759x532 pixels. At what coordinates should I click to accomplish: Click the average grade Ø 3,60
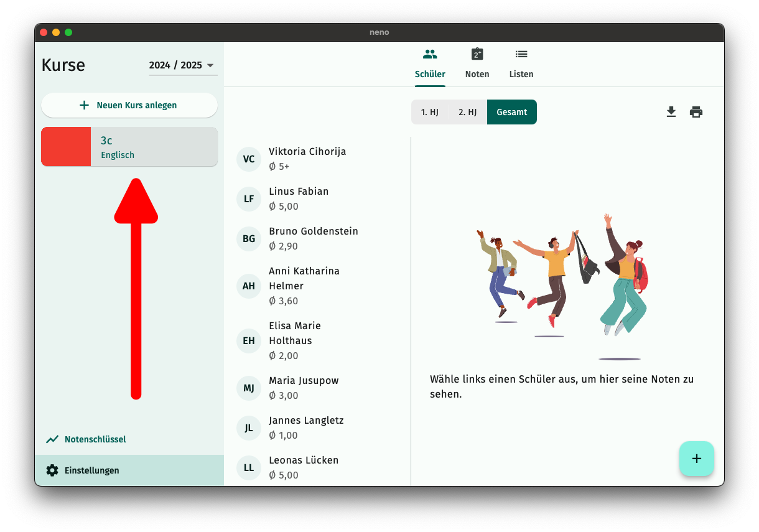(x=283, y=301)
